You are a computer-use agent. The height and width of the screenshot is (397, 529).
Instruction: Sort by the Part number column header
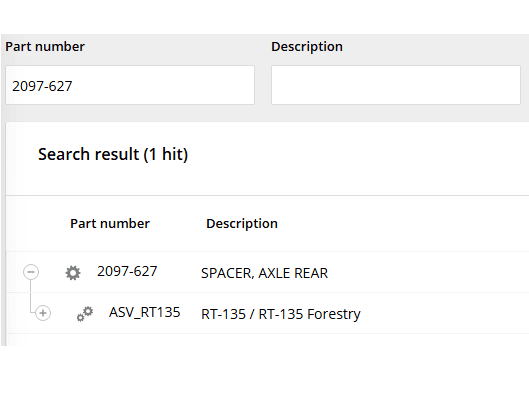click(110, 224)
